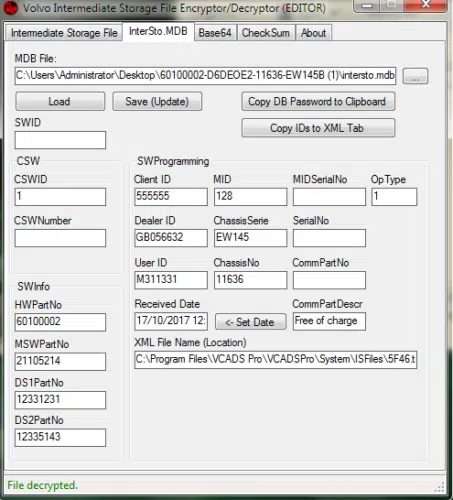Close the encryptor window
The width and height of the screenshot is (453, 500).
pos(426,5)
